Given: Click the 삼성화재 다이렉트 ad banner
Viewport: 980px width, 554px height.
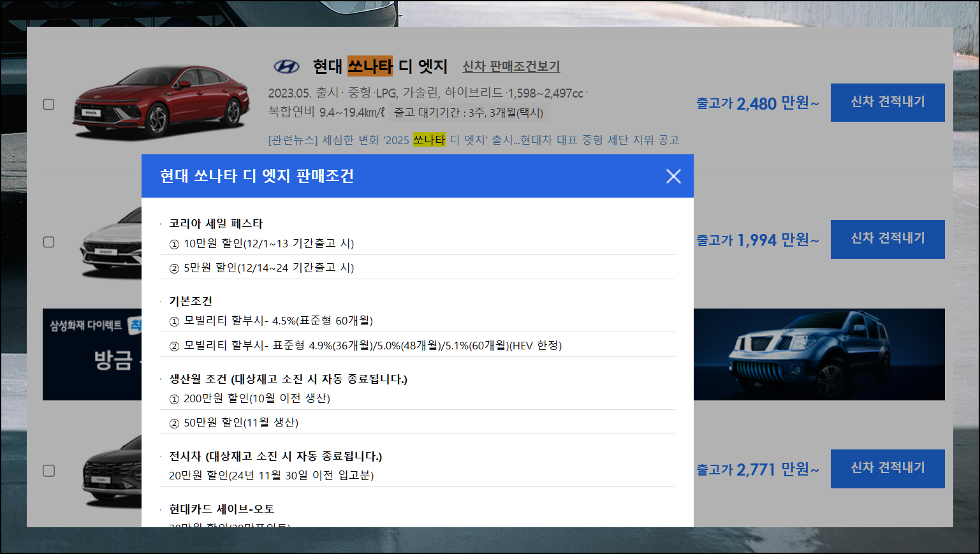Looking at the screenshot, I should [x=92, y=354].
